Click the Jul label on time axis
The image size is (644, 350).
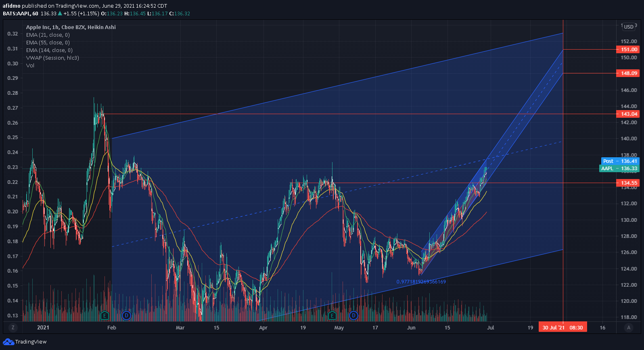(x=490, y=327)
